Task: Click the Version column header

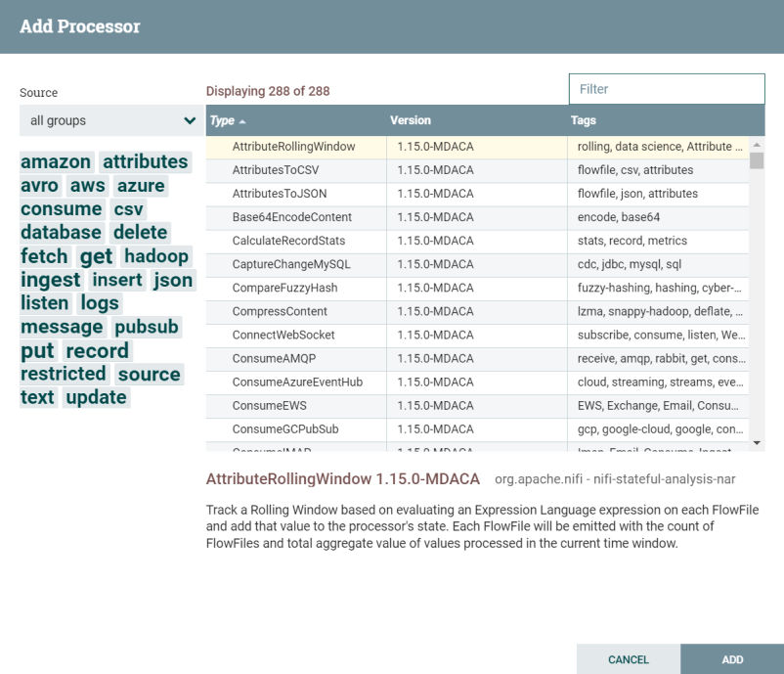Action: (410, 120)
